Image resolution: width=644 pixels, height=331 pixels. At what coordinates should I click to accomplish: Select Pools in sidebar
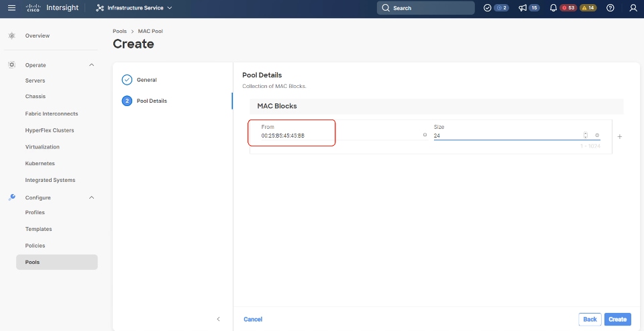[56, 262]
